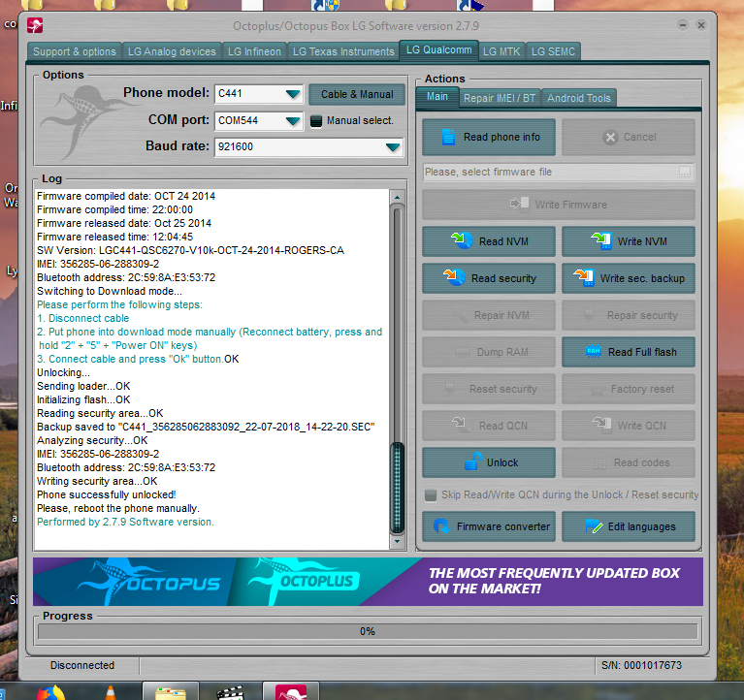Image resolution: width=744 pixels, height=700 pixels.
Task: Click the Octoplus app icon in title bar
Action: point(35,25)
